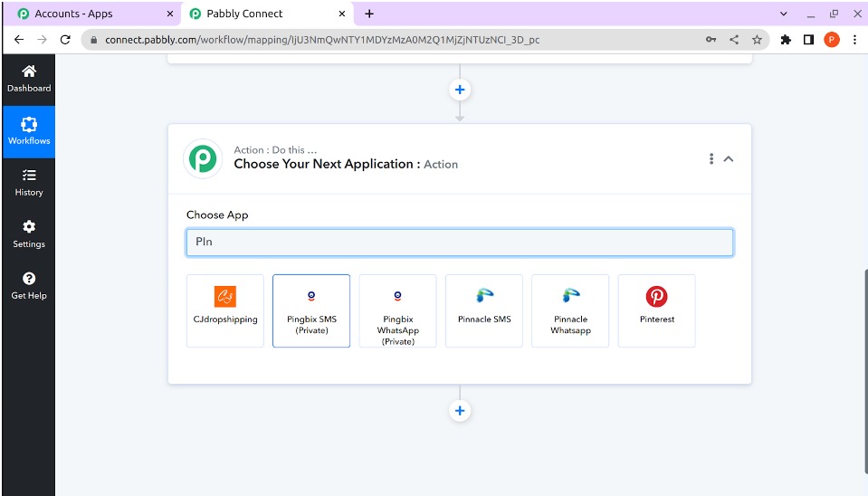The image size is (868, 496).
Task: Open the Dashboard from the sidebar
Action: [29, 79]
